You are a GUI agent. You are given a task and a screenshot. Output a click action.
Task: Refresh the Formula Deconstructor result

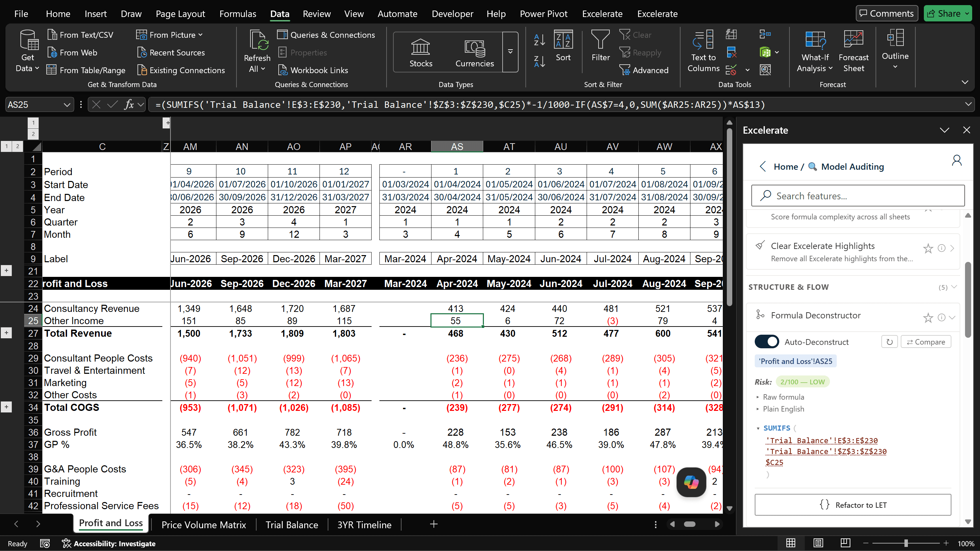(x=889, y=342)
